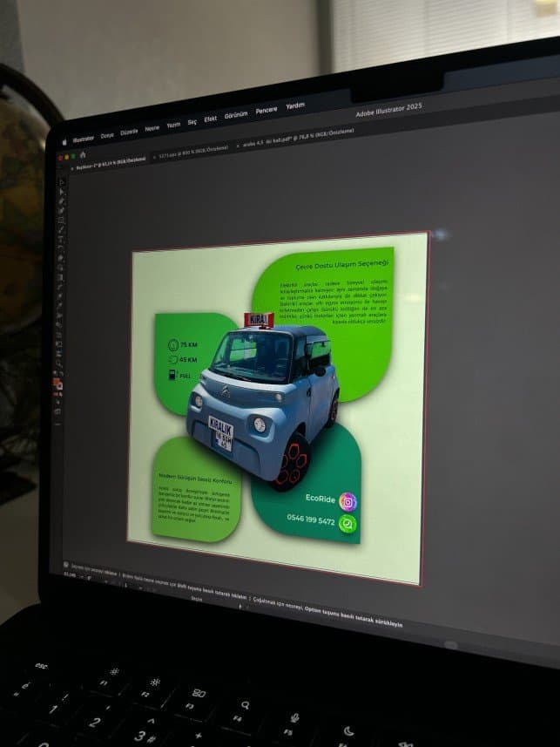560x747 pixels.
Task: Select the 0546 199 5472 phone number
Action: (x=310, y=520)
